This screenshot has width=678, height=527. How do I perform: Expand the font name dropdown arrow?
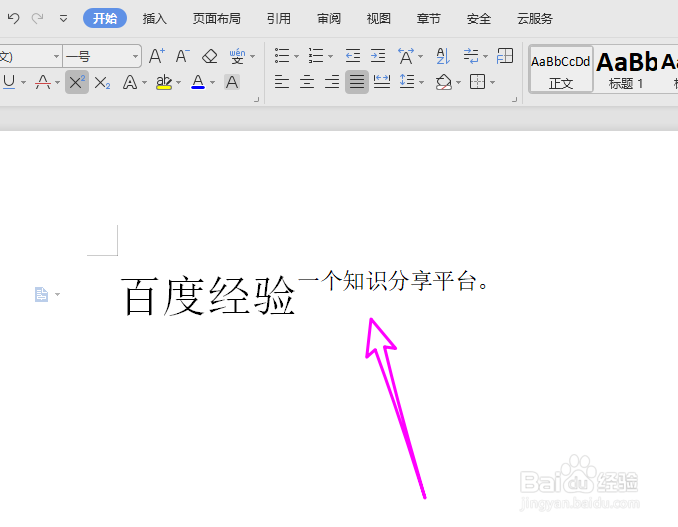coord(56,56)
